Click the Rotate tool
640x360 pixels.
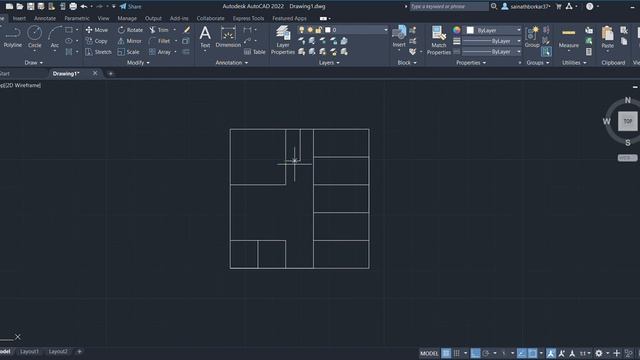click(130, 30)
